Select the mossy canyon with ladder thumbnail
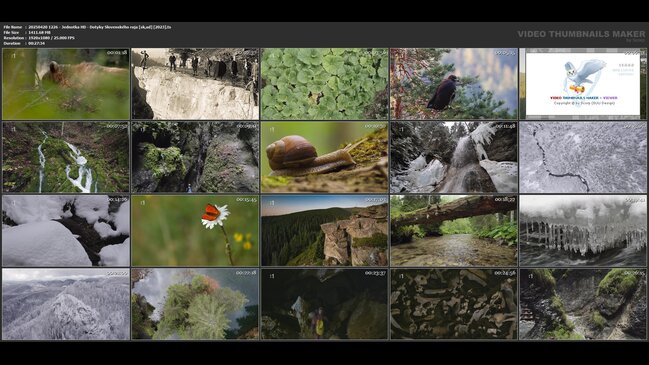649x365 pixels. point(583,304)
